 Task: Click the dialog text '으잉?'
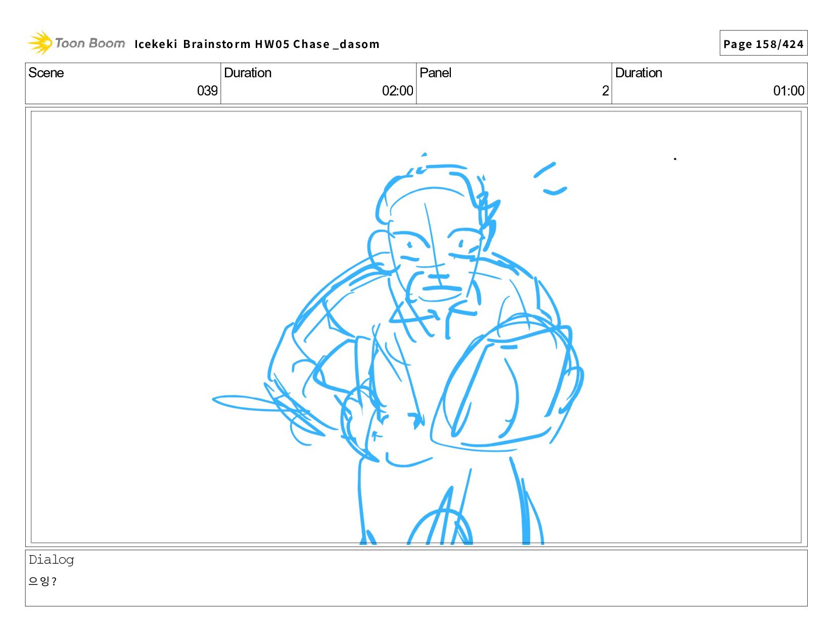pyautogui.click(x=42, y=581)
